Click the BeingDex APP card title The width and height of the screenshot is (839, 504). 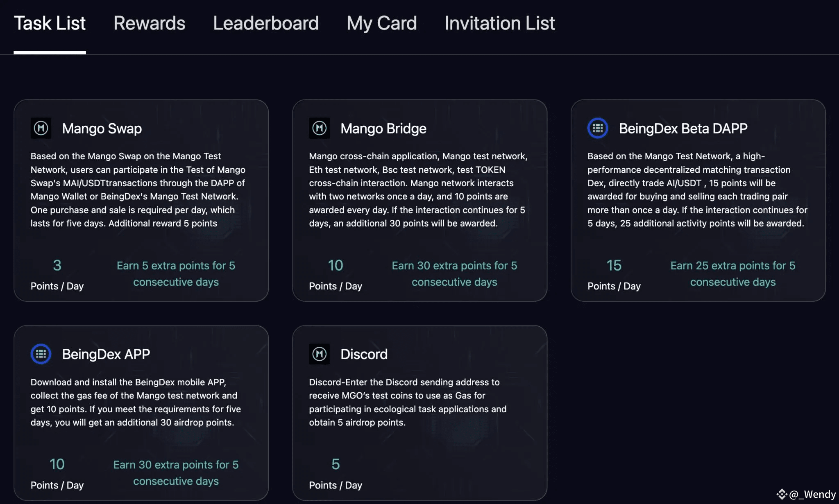(106, 354)
